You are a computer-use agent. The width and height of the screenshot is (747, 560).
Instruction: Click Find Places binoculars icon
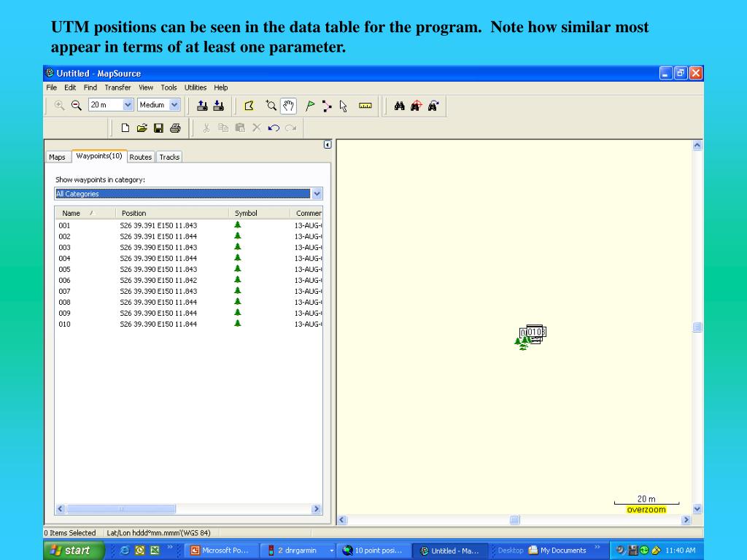[400, 106]
